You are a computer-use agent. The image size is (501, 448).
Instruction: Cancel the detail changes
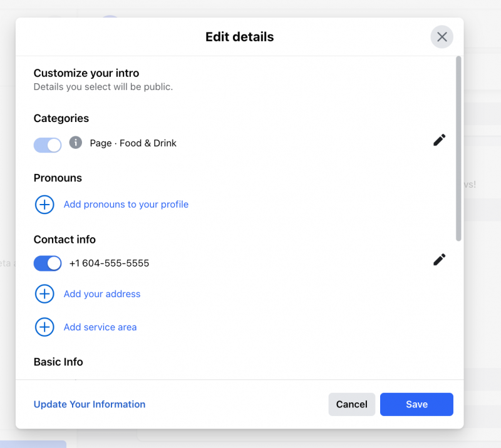pyautogui.click(x=351, y=404)
